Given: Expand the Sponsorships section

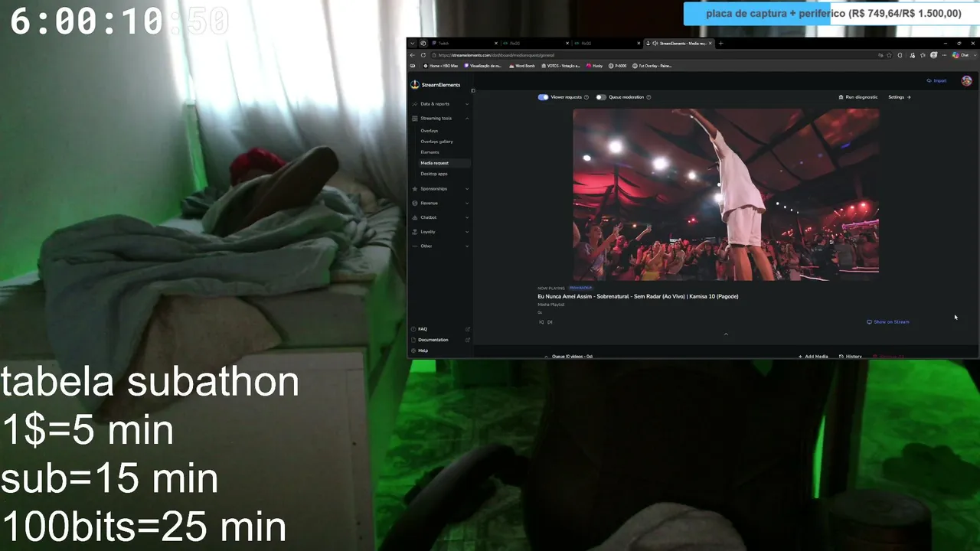Looking at the screenshot, I should pos(467,189).
